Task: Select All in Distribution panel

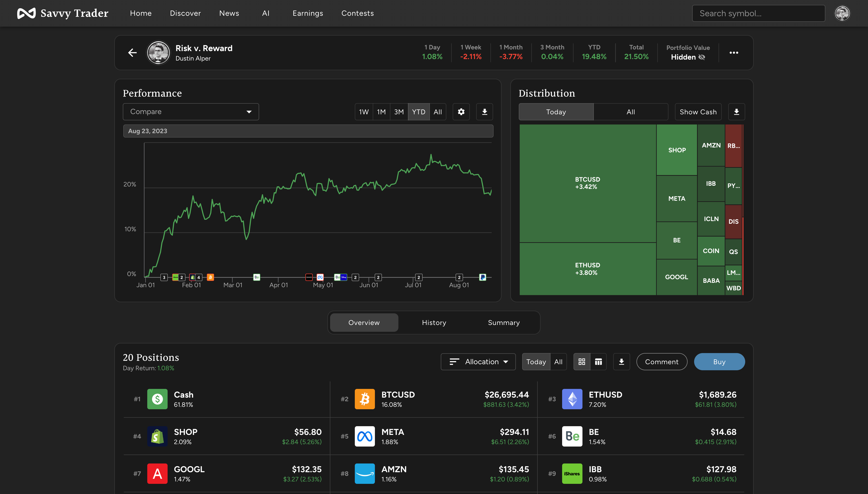Action: tap(631, 112)
